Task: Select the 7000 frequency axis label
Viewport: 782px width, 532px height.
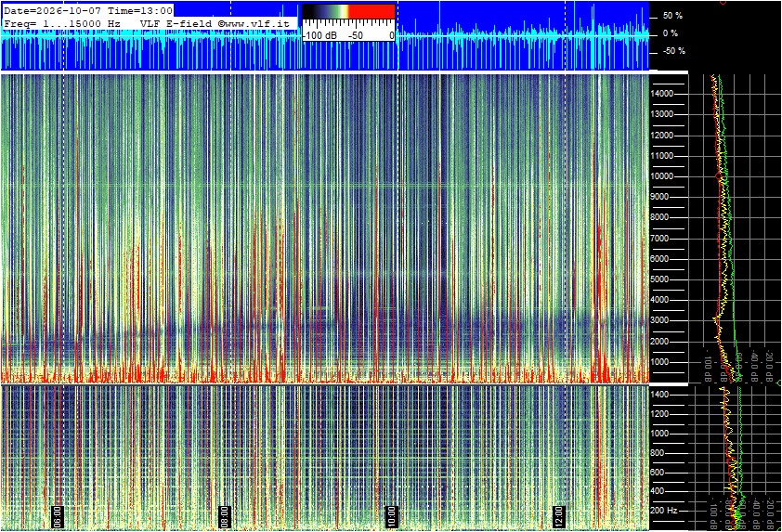Action: click(660, 239)
